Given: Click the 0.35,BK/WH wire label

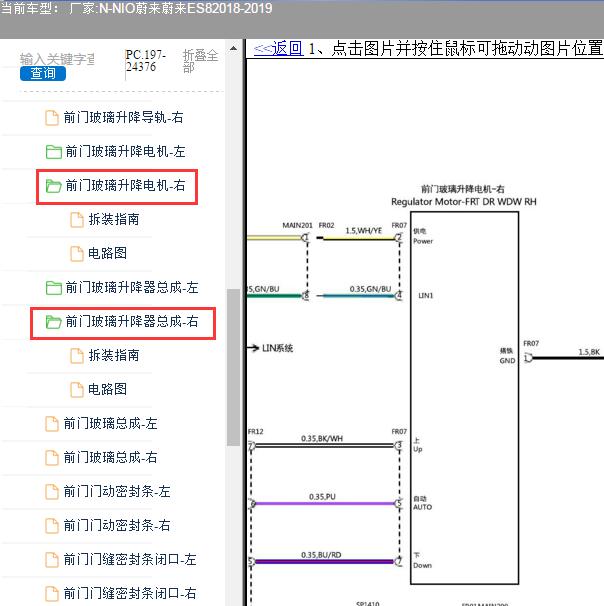Looking at the screenshot, I should (x=322, y=438).
